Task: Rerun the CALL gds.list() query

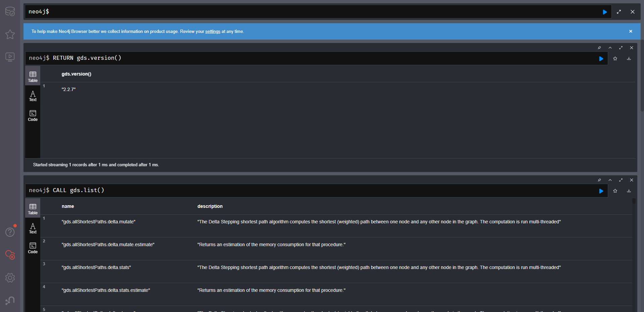Action: pyautogui.click(x=601, y=191)
